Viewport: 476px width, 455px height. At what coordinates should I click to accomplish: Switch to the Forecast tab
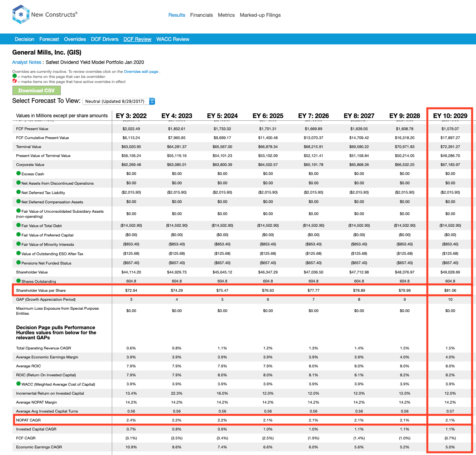[x=49, y=39]
